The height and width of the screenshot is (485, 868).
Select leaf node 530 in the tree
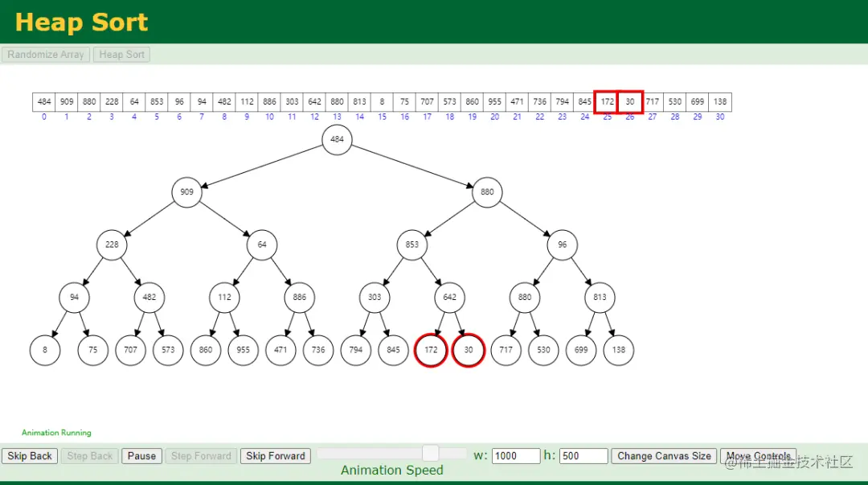point(543,350)
